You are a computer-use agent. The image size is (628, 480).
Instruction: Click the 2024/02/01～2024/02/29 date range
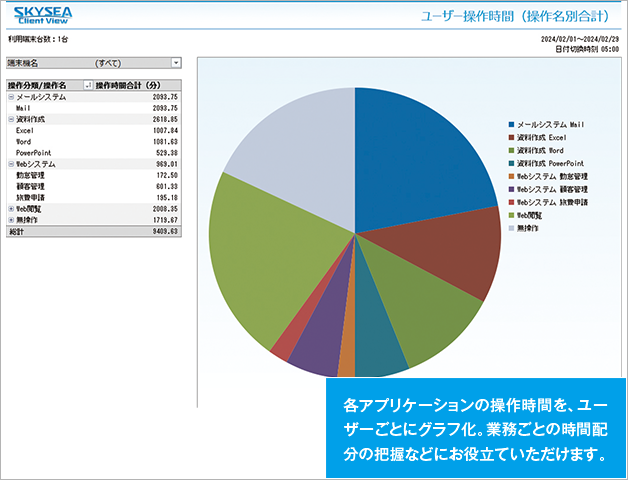coord(580,39)
